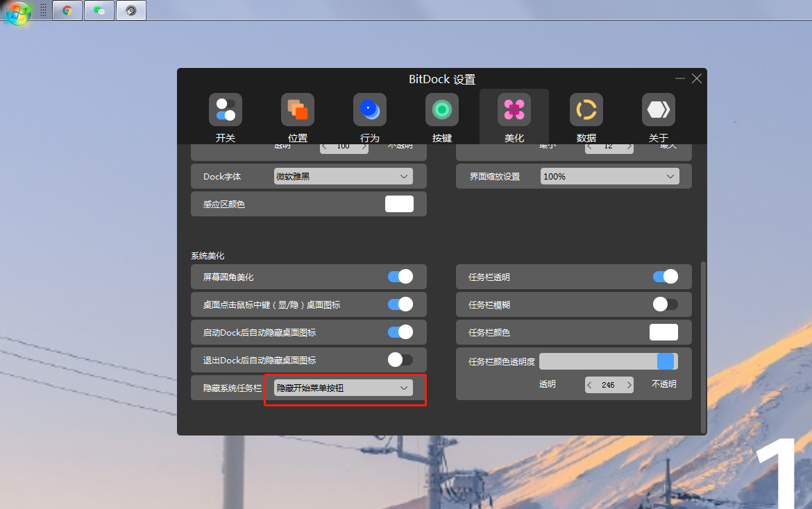
Task: Click the taskbar dotted grip handle
Action: 43,10
